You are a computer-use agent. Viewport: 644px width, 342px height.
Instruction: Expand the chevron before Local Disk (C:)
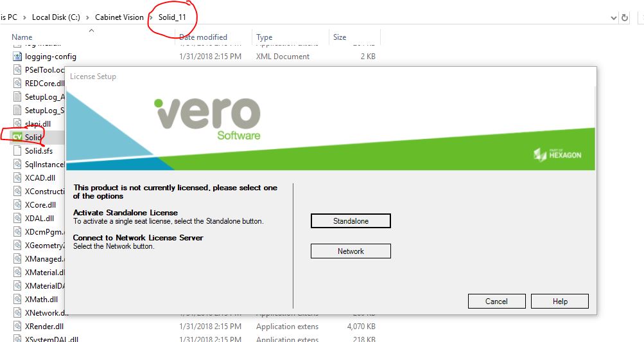click(x=24, y=17)
